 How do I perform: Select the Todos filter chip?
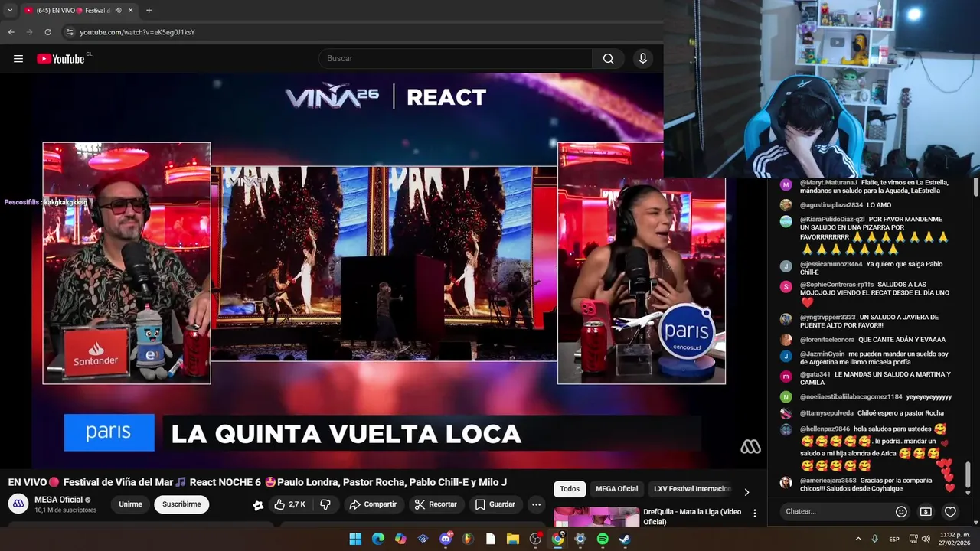pos(570,489)
